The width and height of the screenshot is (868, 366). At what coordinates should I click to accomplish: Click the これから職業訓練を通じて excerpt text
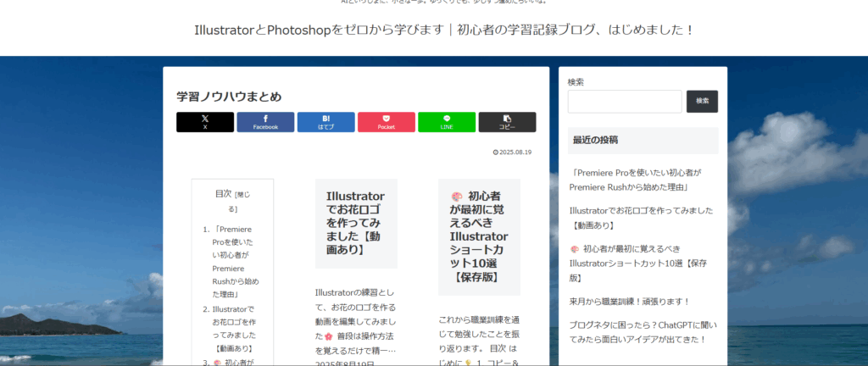click(479, 340)
